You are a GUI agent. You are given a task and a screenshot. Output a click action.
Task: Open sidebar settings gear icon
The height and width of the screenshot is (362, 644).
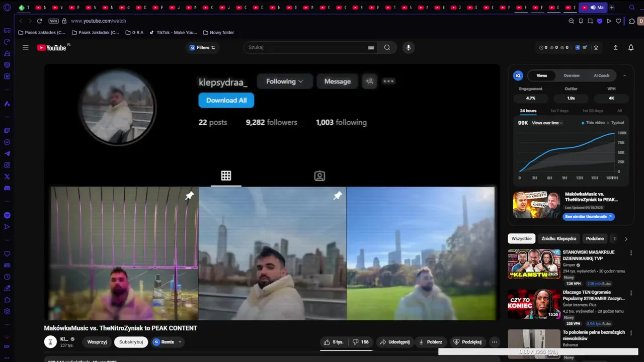click(x=7, y=311)
